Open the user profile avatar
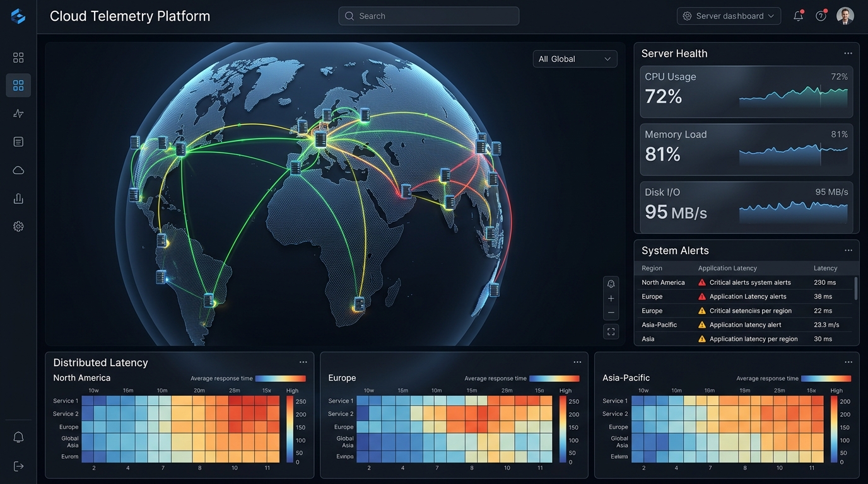This screenshot has width=868, height=484. pyautogui.click(x=845, y=16)
